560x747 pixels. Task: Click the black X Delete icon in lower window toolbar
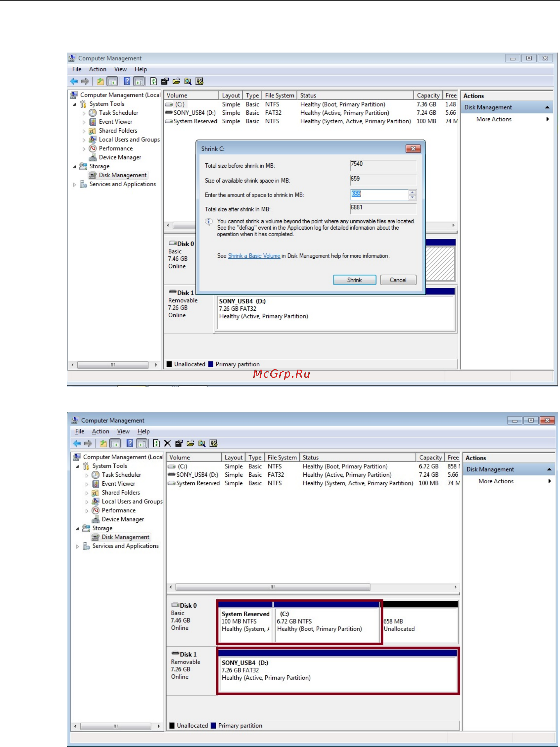(168, 444)
